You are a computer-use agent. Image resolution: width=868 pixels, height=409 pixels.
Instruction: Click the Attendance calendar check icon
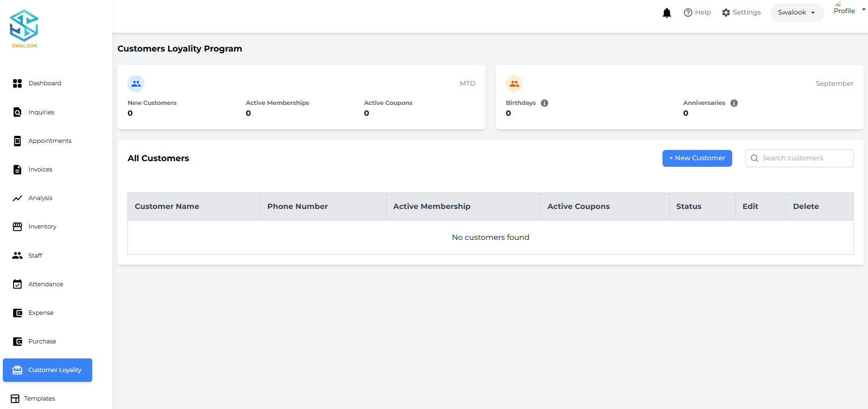(17, 284)
